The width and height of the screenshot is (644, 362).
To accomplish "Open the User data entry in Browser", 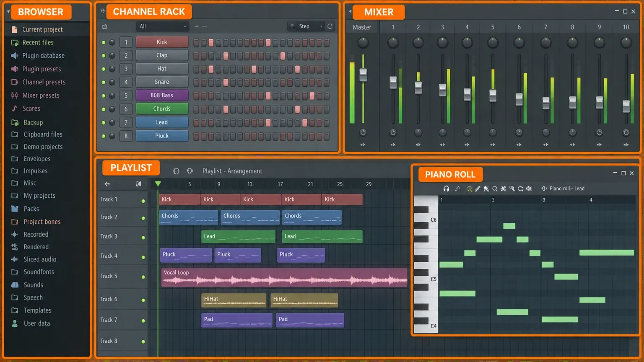I will 36,323.
